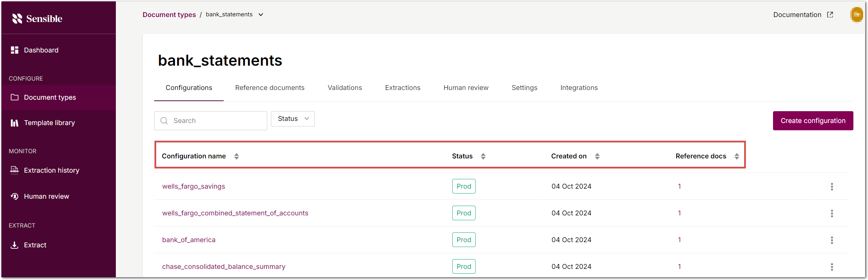The height and width of the screenshot is (280, 868).
Task: Open more options for wells_fargo_combined_statement_of_accounts
Action: [832, 213]
